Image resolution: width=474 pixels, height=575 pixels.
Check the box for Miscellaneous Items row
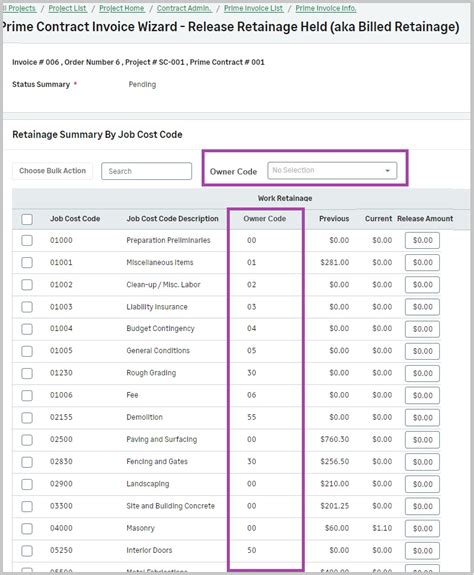pyautogui.click(x=27, y=263)
